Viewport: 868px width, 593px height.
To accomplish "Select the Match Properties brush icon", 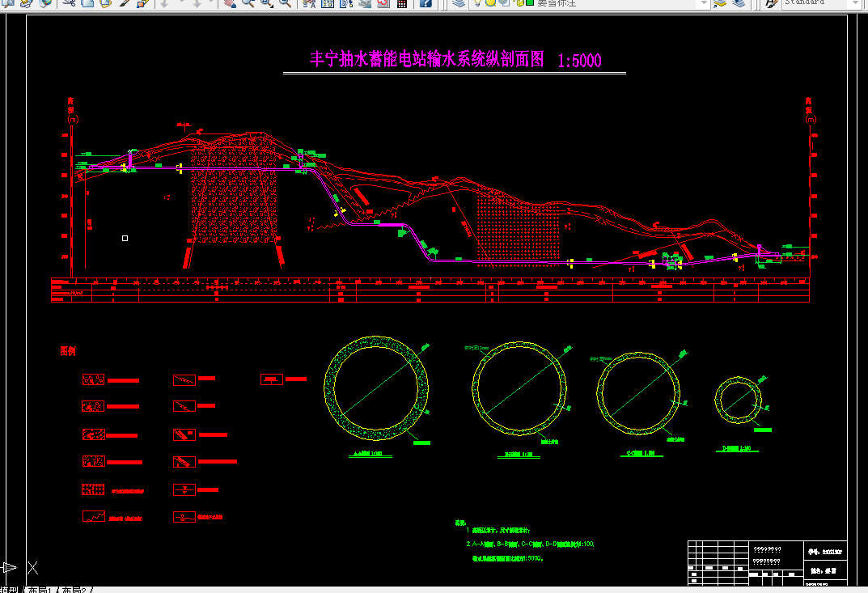I will [125, 2].
